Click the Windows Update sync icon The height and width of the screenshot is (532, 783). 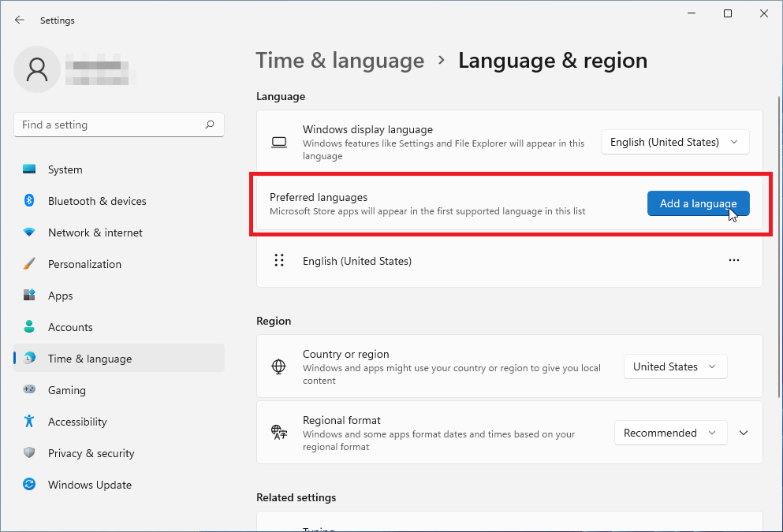(29, 484)
